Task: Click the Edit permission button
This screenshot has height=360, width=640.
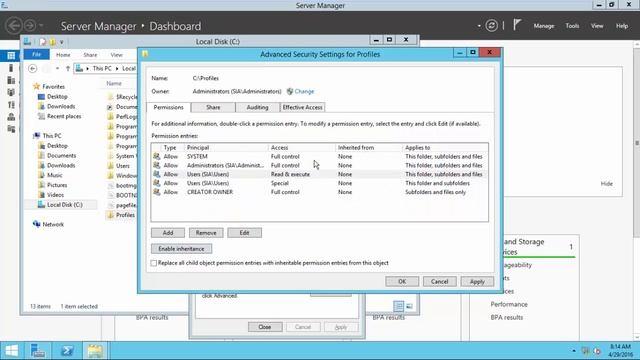Action: (x=244, y=233)
